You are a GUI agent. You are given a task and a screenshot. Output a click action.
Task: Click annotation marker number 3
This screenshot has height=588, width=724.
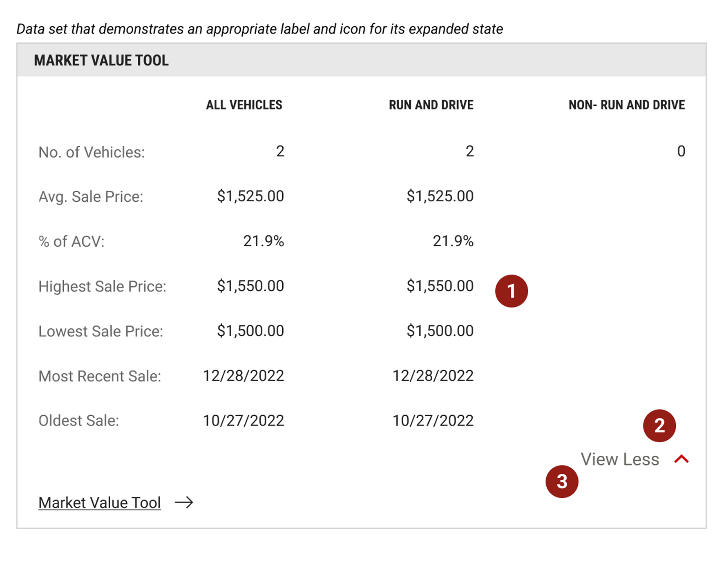(x=562, y=481)
